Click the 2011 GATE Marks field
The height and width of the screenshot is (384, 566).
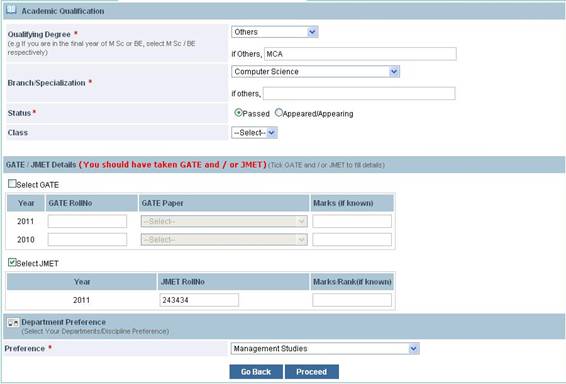[x=352, y=221]
